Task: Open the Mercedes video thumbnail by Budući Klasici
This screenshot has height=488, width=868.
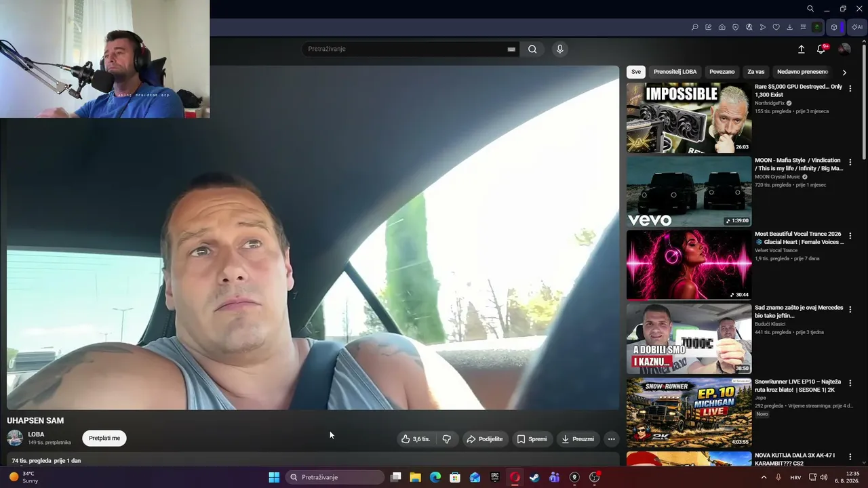Action: pos(689,339)
